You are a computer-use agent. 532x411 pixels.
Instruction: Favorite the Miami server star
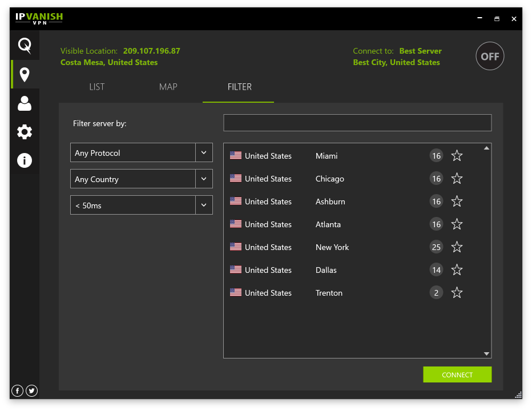click(x=457, y=156)
